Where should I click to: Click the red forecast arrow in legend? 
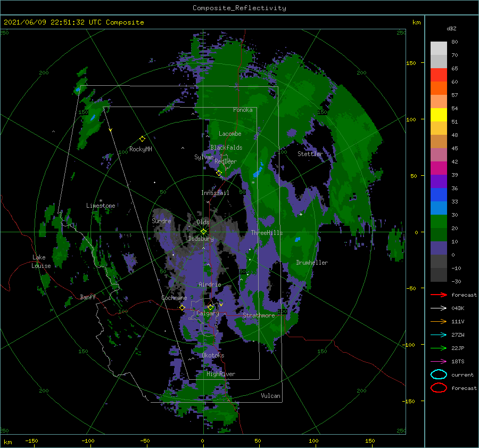439,295
